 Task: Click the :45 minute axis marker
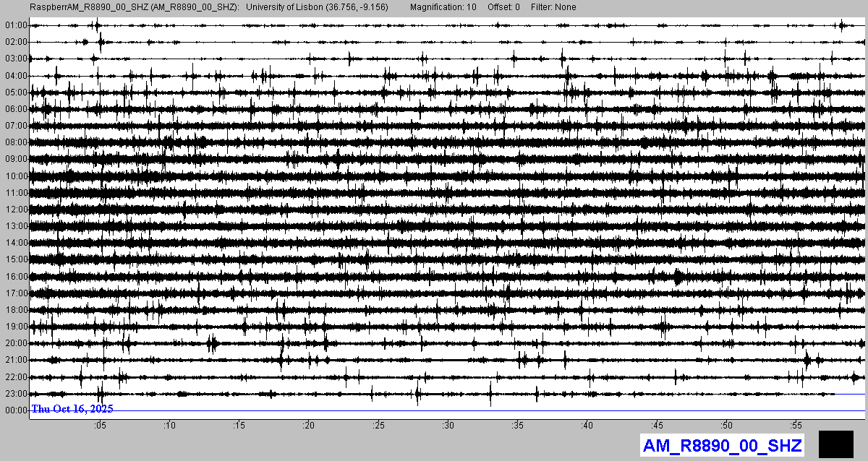(657, 425)
